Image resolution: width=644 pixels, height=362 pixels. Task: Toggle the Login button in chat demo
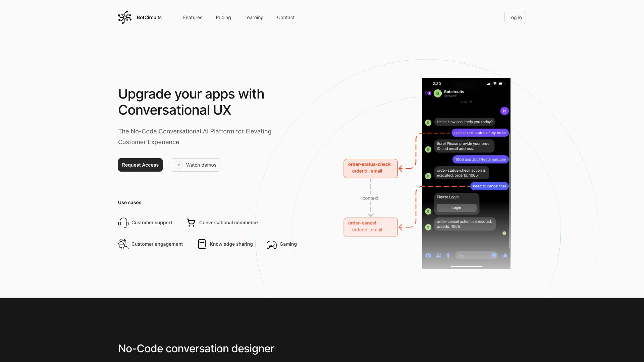point(457,208)
